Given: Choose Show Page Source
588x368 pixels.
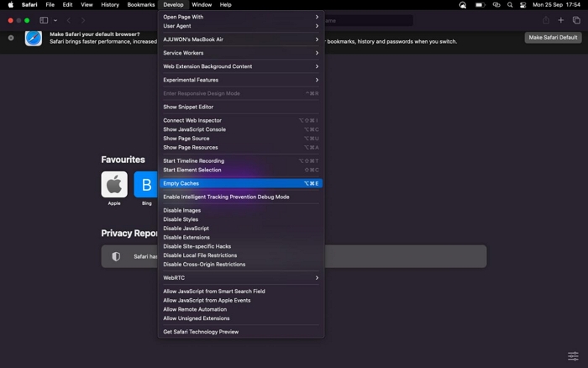Looking at the screenshot, I should point(241,139).
